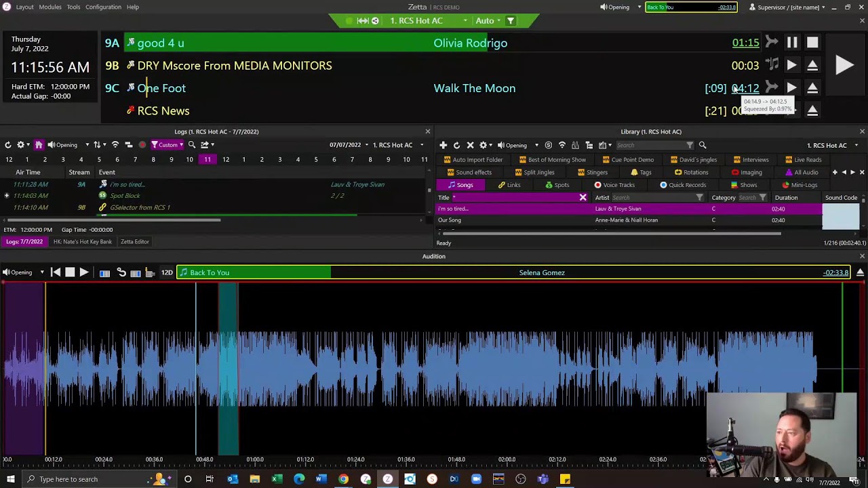Open the Configuration menu
Screen dimensions: 868x488
point(103,7)
